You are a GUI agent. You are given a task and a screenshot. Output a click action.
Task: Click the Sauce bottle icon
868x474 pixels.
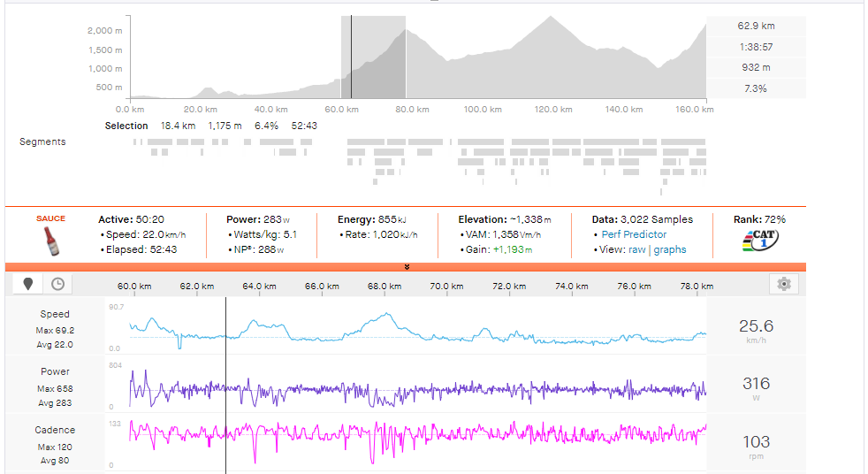tap(50, 241)
